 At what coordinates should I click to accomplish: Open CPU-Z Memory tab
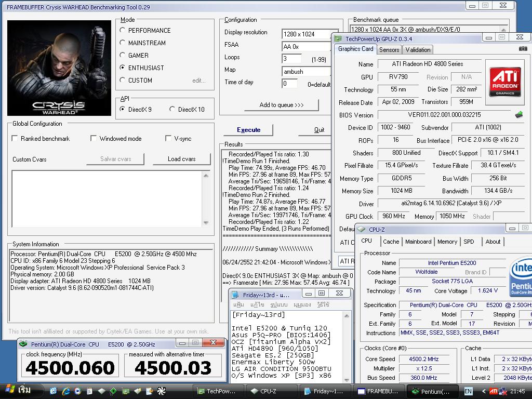coord(447,242)
